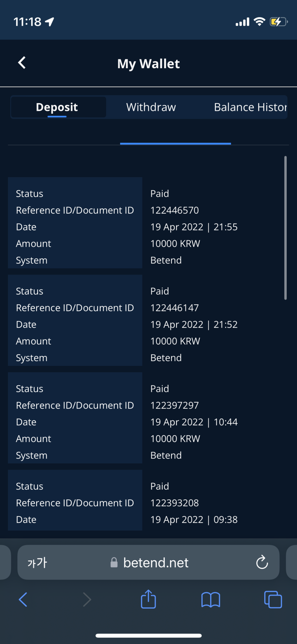
Task: Select reference ID 122393208
Action: click(175, 503)
